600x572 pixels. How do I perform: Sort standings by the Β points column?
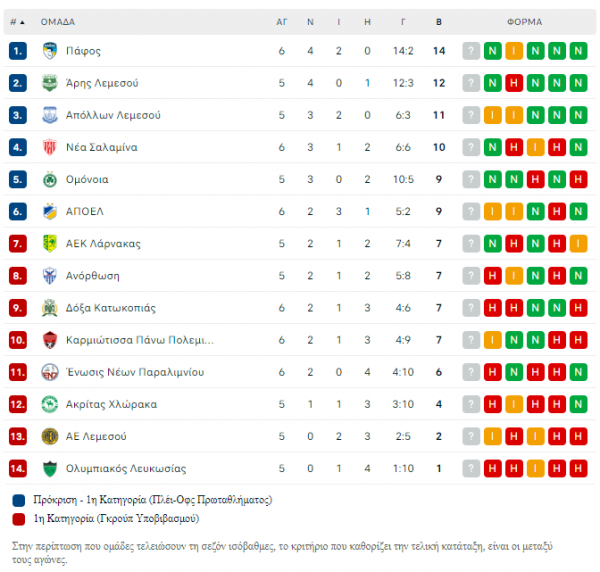439,22
